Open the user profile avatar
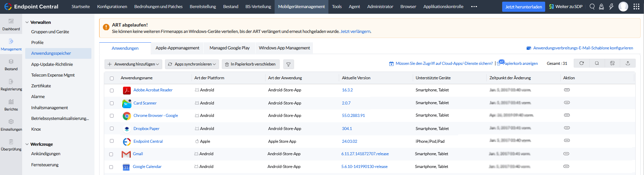 (623, 7)
